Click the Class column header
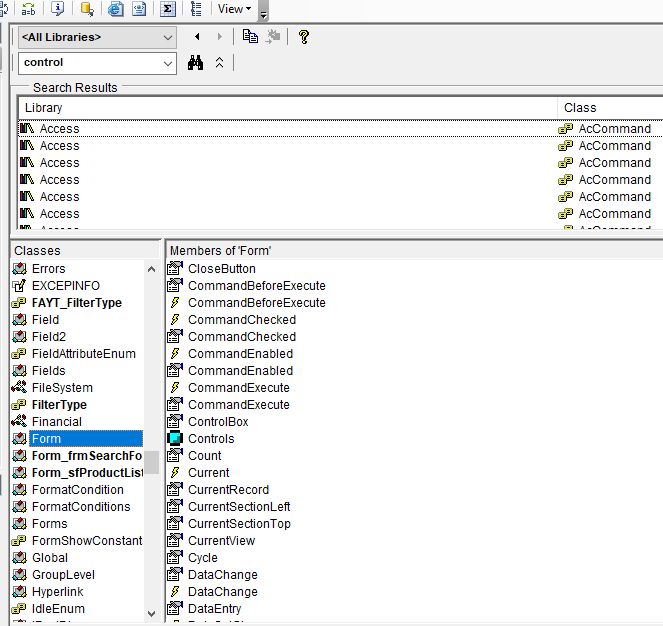 610,108
